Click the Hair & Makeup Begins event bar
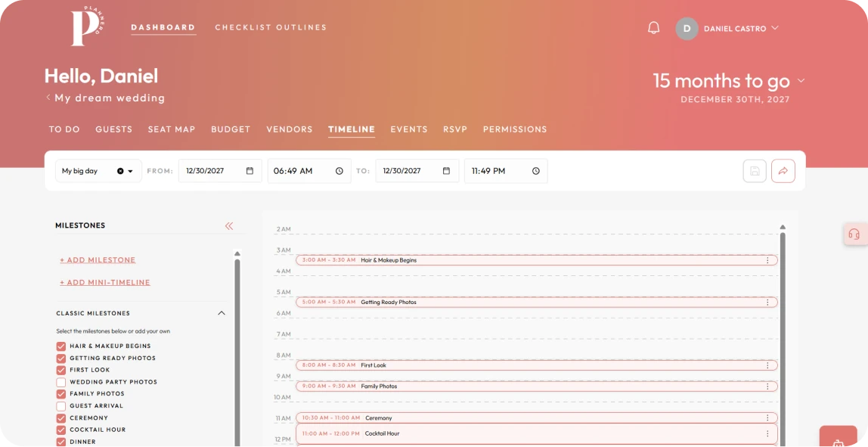 536,260
